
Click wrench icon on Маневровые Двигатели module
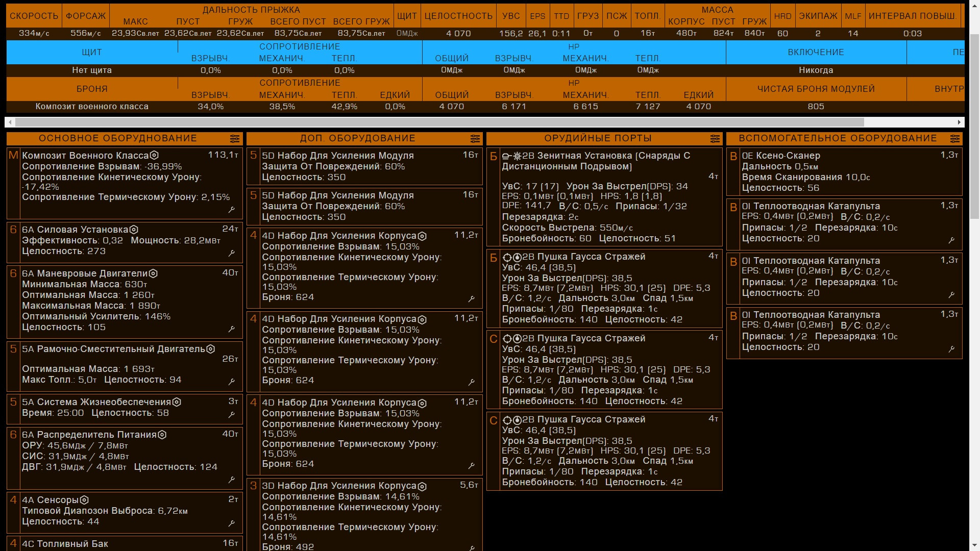(232, 329)
